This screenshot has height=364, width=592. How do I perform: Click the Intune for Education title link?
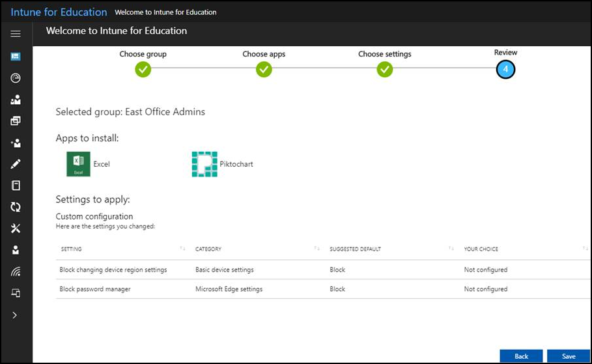(x=59, y=12)
